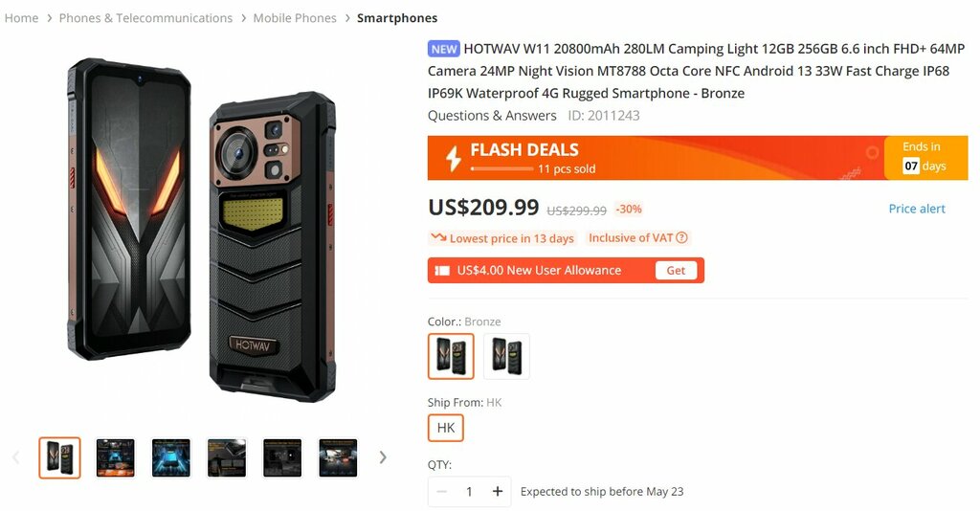Click the flash deals lightning bolt icon
The image size is (980, 511).
coord(454,158)
